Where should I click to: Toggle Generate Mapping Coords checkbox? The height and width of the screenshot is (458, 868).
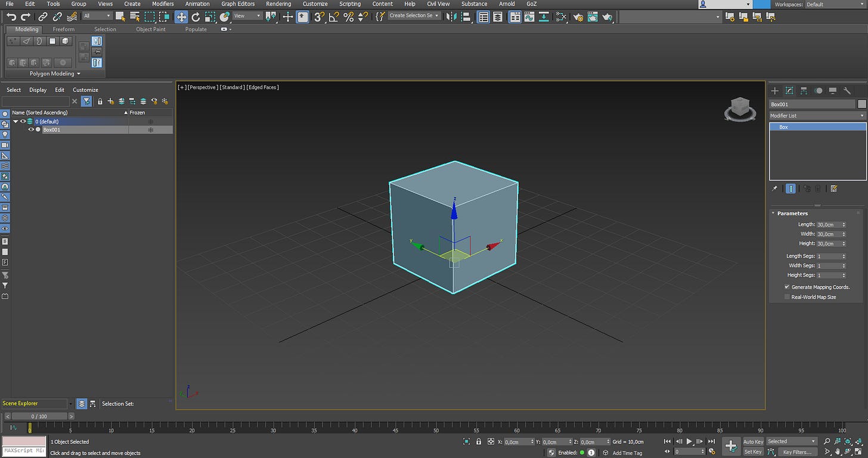(x=787, y=287)
